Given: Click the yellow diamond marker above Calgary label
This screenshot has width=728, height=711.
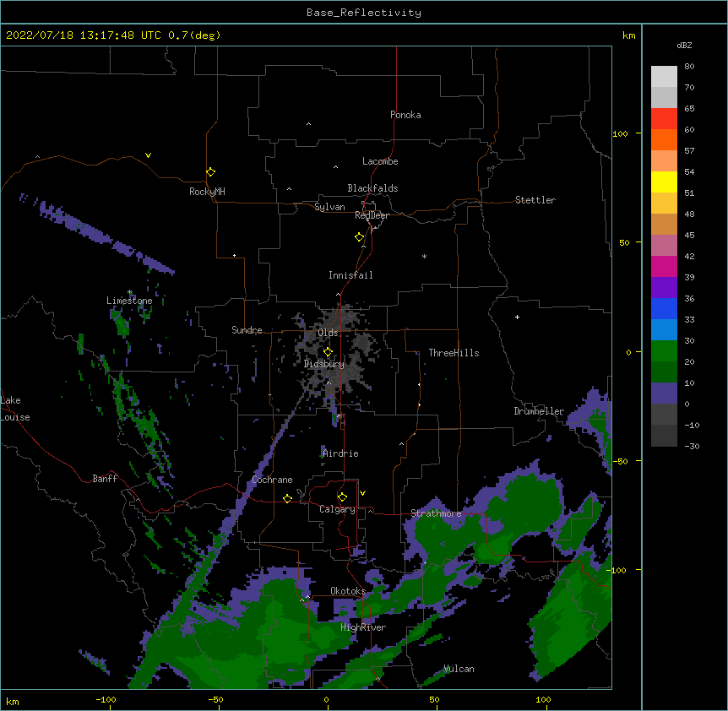Looking at the screenshot, I should tap(342, 497).
